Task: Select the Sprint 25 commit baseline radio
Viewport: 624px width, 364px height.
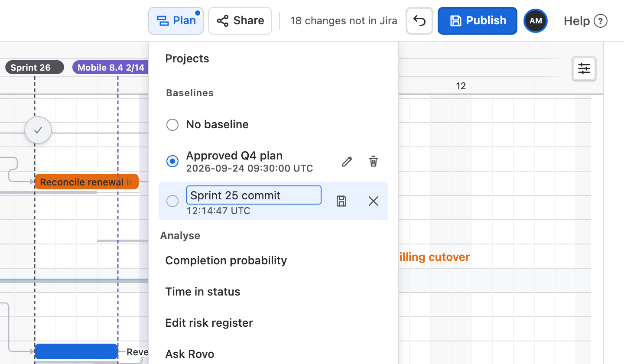Action: (172, 201)
